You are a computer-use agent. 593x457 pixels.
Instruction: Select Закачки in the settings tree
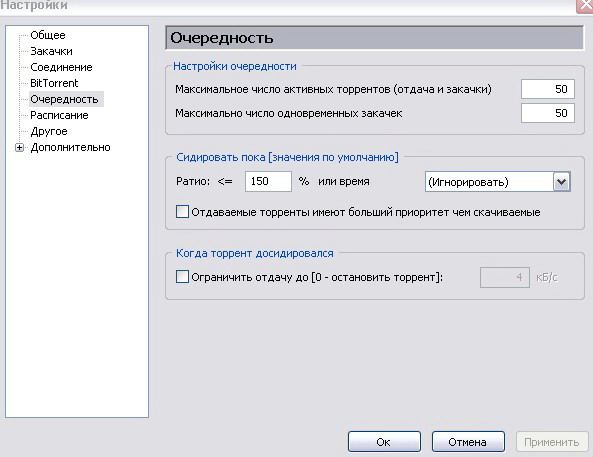(51, 51)
